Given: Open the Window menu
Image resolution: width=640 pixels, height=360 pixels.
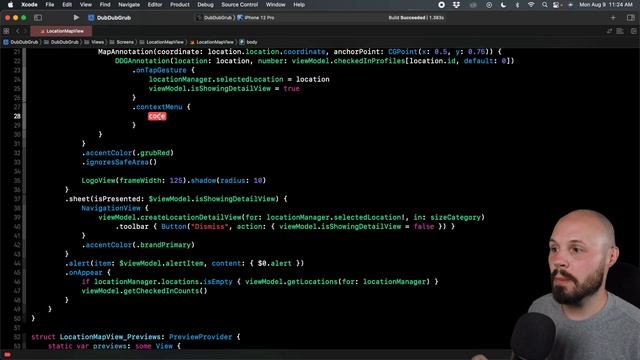Looking at the screenshot, I should click(x=276, y=4).
